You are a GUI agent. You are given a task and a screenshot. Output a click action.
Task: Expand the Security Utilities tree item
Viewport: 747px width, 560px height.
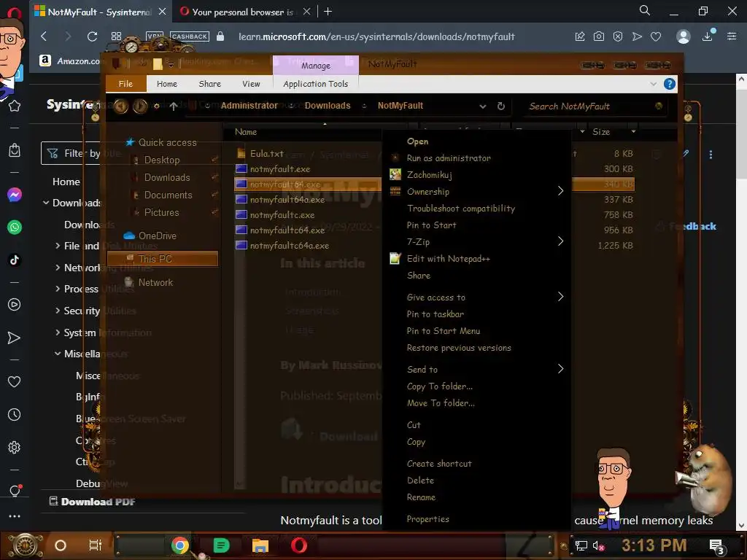(x=58, y=311)
